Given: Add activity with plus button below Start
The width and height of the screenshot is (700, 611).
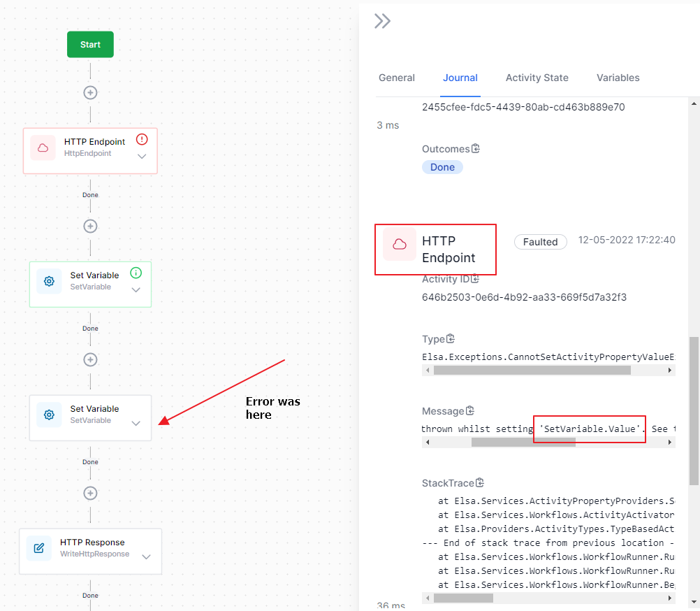Looking at the screenshot, I should (x=90, y=92).
